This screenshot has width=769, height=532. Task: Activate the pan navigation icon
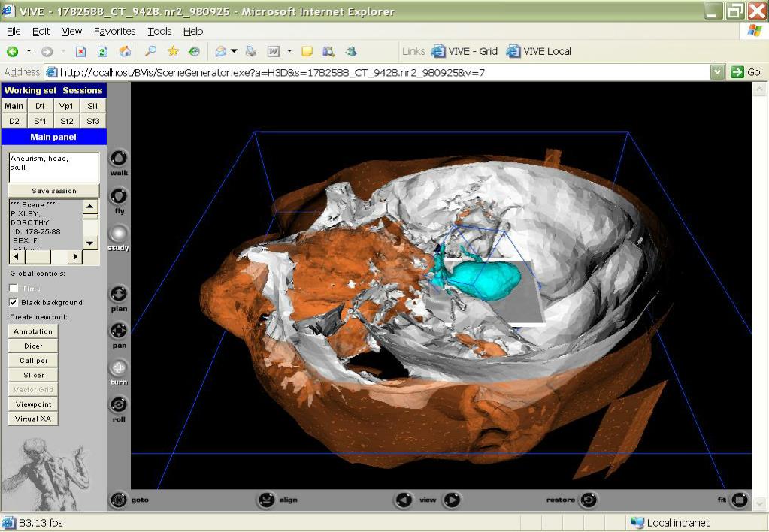pos(118,331)
